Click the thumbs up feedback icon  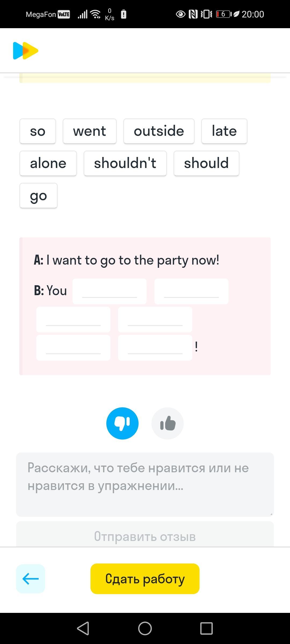(168, 423)
